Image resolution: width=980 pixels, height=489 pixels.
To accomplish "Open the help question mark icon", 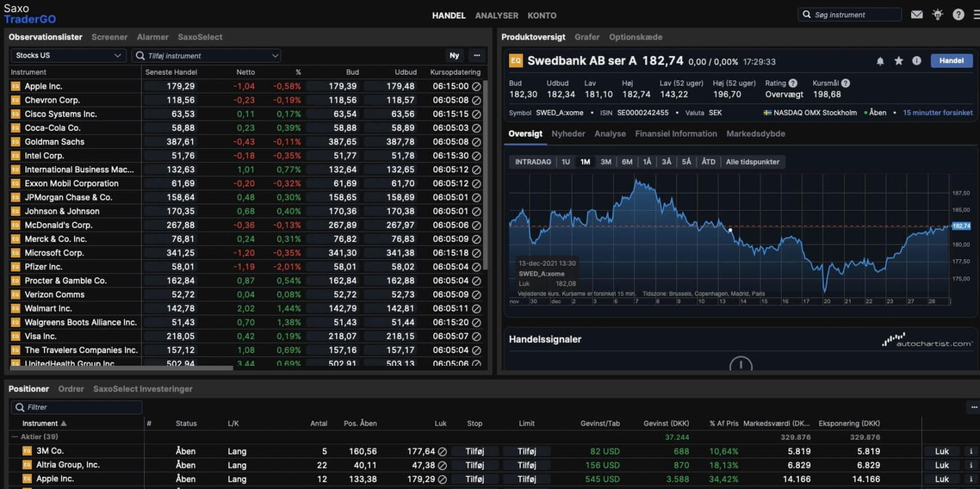I will pos(958,15).
